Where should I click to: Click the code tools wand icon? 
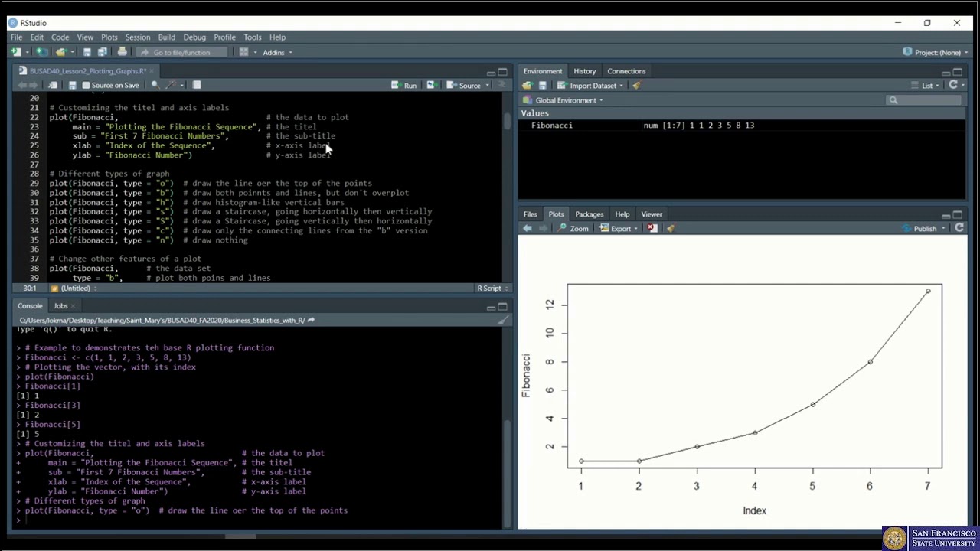point(171,85)
